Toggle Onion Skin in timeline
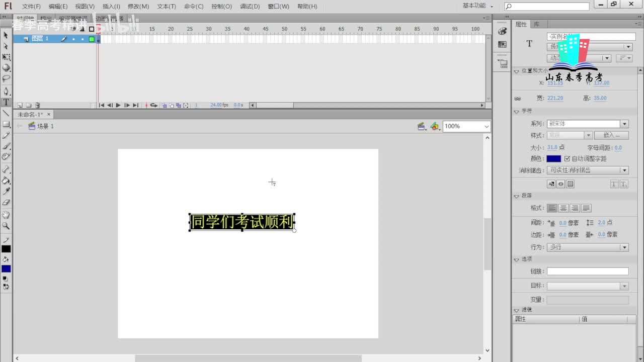 (x=164, y=105)
